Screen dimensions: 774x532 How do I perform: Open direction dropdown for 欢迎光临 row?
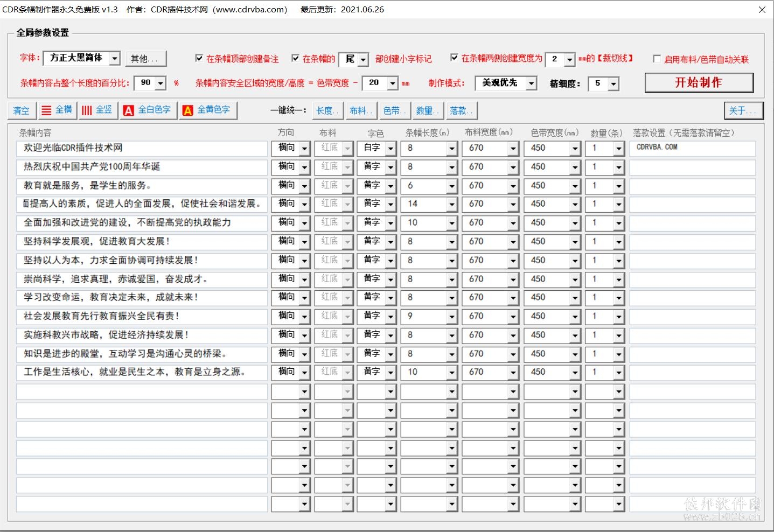click(x=304, y=149)
